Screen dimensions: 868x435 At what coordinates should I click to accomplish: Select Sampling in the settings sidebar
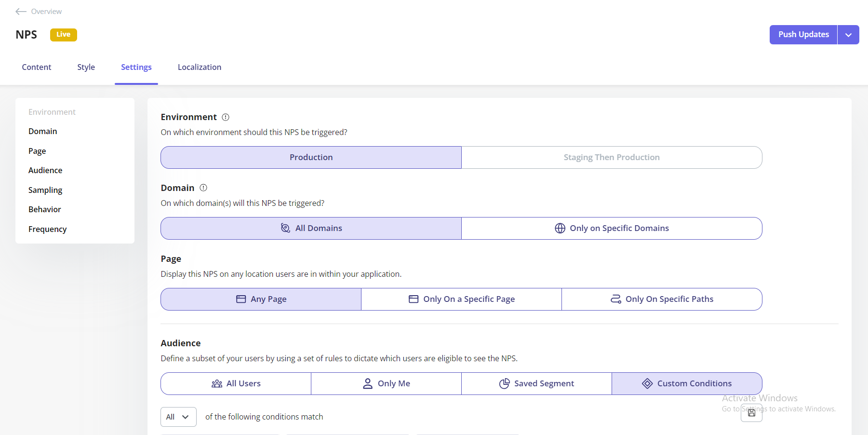pyautogui.click(x=45, y=190)
